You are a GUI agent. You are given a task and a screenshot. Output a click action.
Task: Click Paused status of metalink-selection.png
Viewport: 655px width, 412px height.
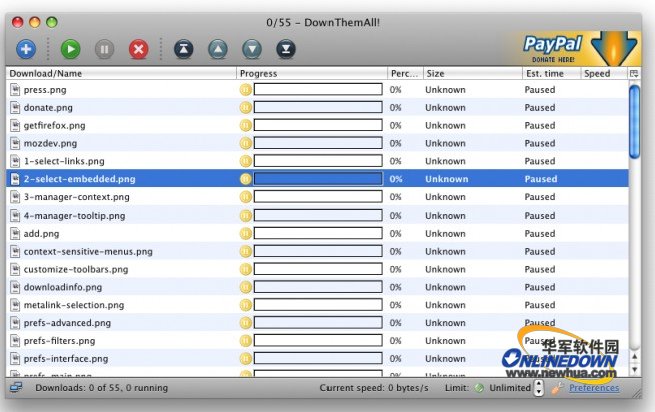click(x=540, y=305)
